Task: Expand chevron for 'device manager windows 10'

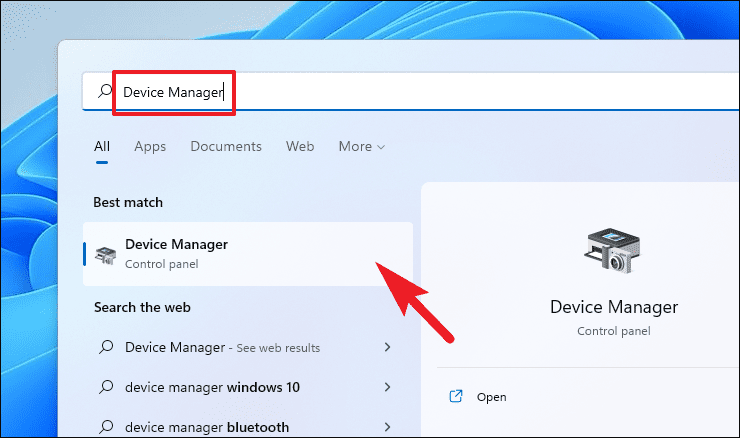Action: click(387, 387)
